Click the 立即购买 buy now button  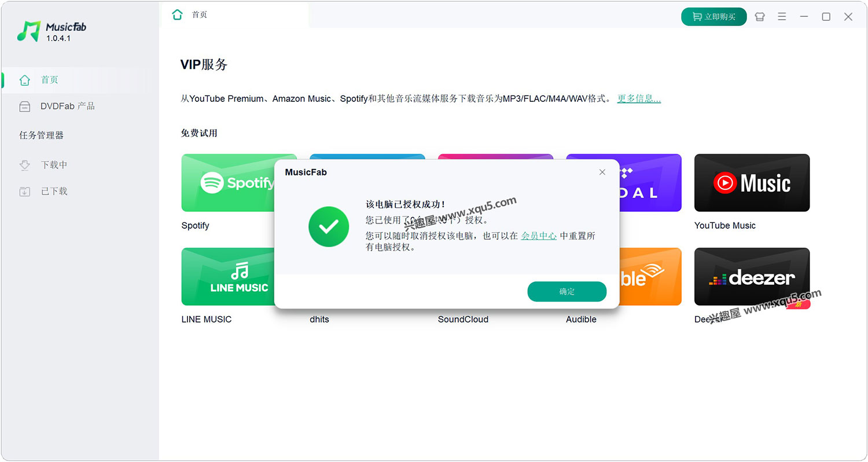click(713, 17)
